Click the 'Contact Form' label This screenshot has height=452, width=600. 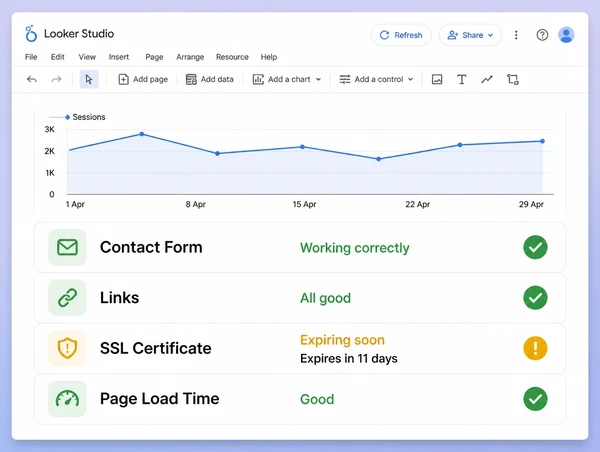(151, 247)
